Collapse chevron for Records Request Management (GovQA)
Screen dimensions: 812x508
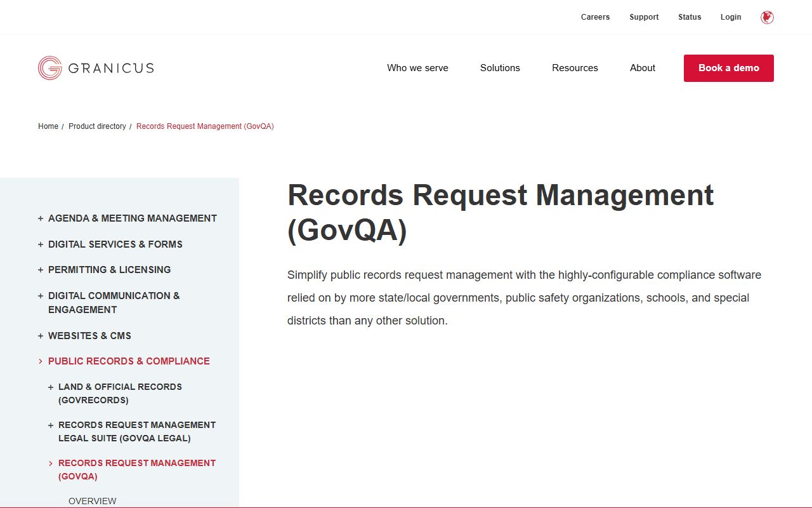coord(51,464)
